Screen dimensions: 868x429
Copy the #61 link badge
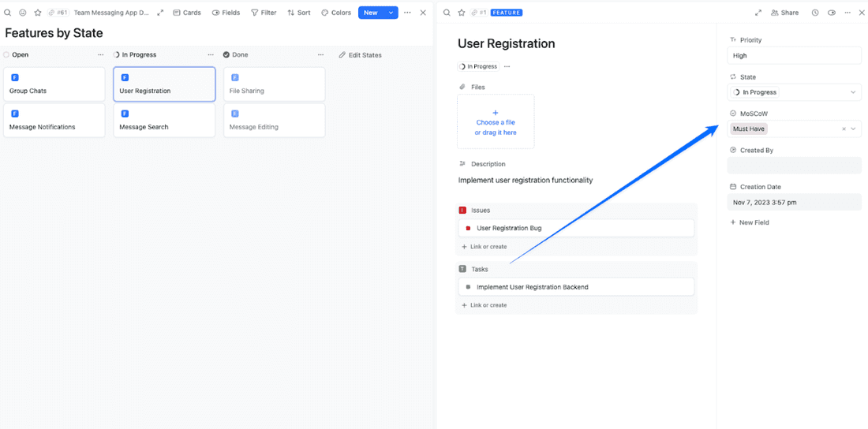58,12
